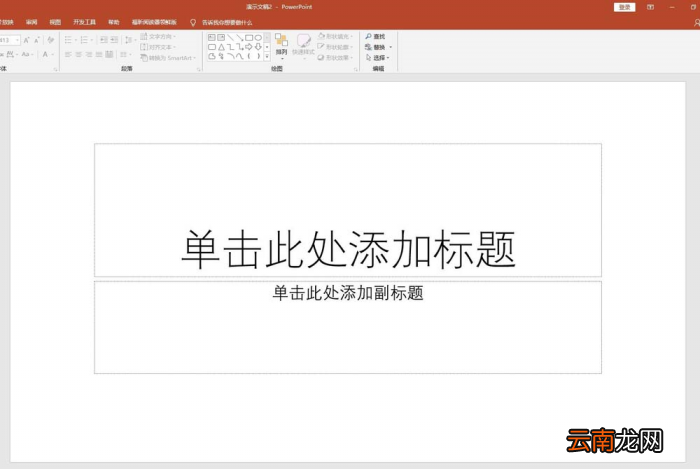Viewport: 700px width, 469px height.
Task: Select the arrow line shape
Action: click(x=240, y=37)
